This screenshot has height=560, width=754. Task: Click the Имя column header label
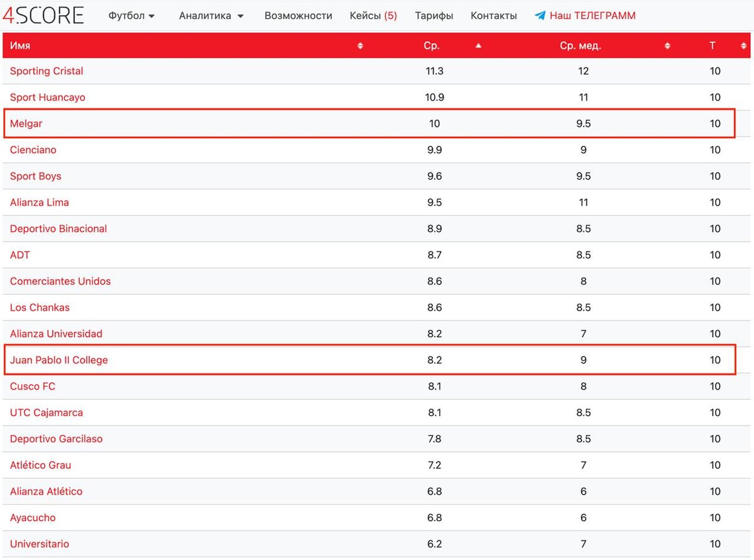[x=20, y=46]
